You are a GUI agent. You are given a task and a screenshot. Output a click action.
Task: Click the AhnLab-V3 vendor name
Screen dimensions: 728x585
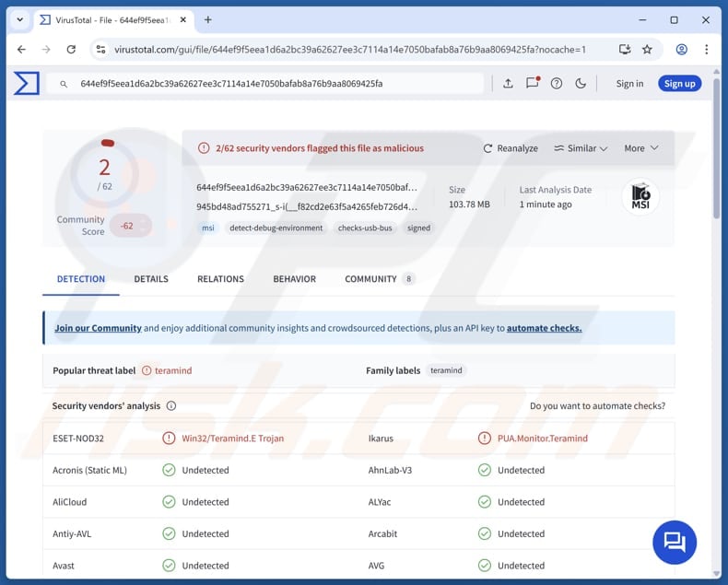pyautogui.click(x=390, y=470)
